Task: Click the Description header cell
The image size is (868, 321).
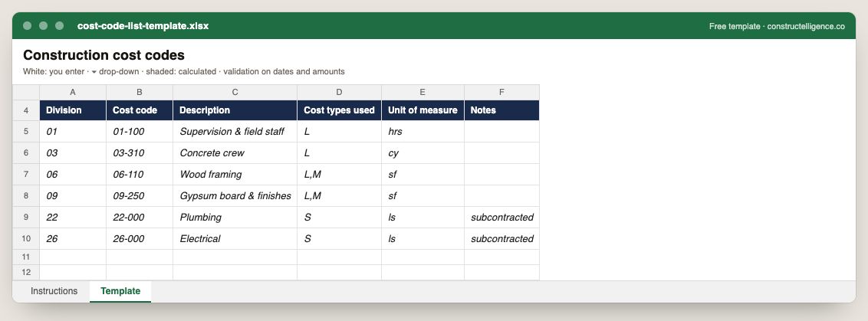Action: 235,110
